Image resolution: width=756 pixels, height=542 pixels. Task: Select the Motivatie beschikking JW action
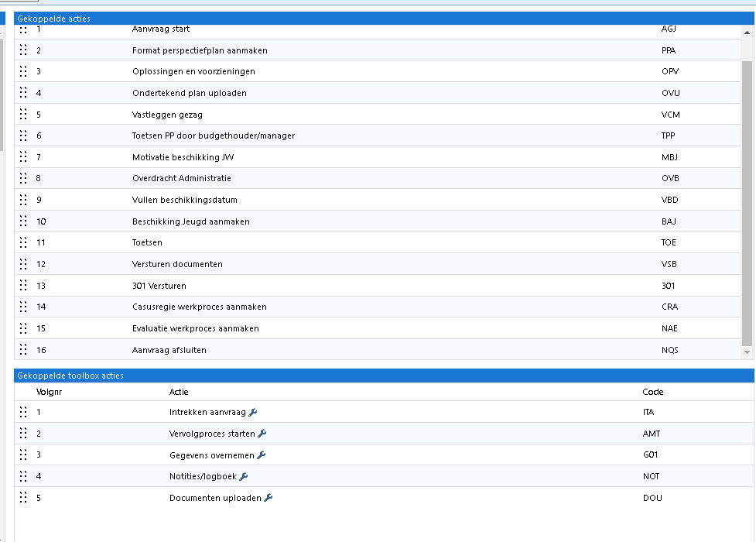pos(183,157)
